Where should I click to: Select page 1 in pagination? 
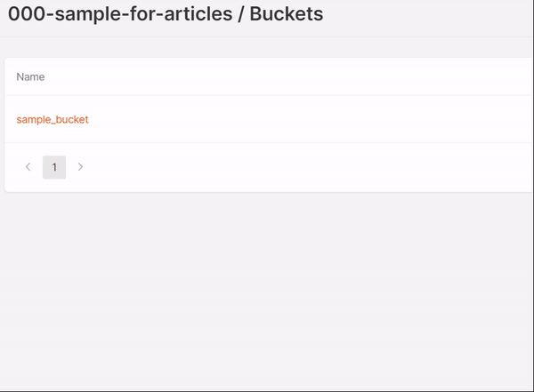tap(54, 167)
